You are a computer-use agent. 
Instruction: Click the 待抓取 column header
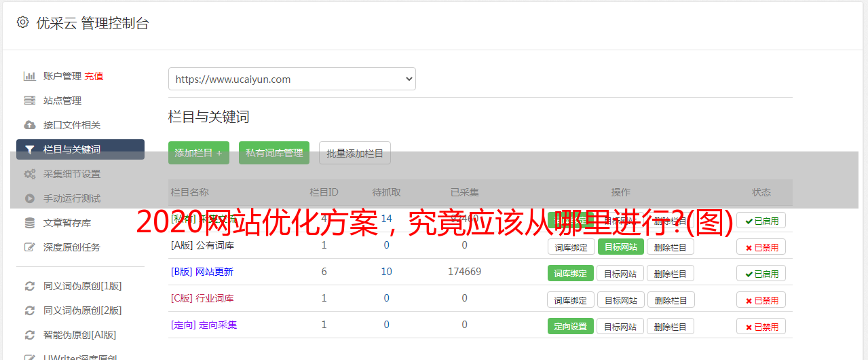(386, 192)
